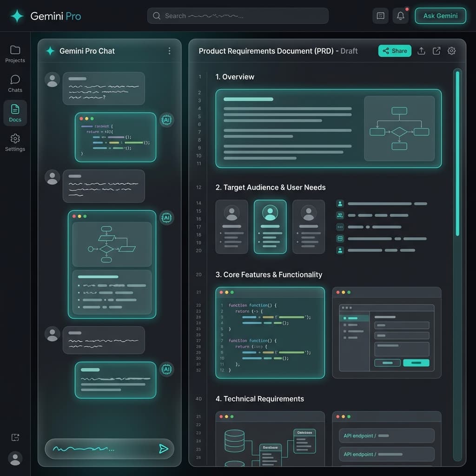The width and height of the screenshot is (476, 476).
Task: Click the AI chip badge on the code reply
Action: (166, 120)
